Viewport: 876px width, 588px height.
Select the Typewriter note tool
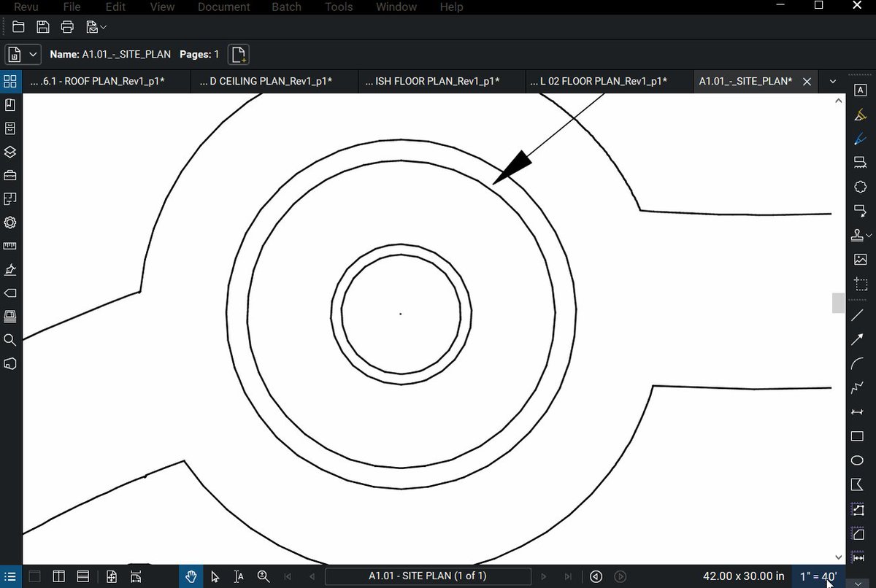tap(860, 163)
